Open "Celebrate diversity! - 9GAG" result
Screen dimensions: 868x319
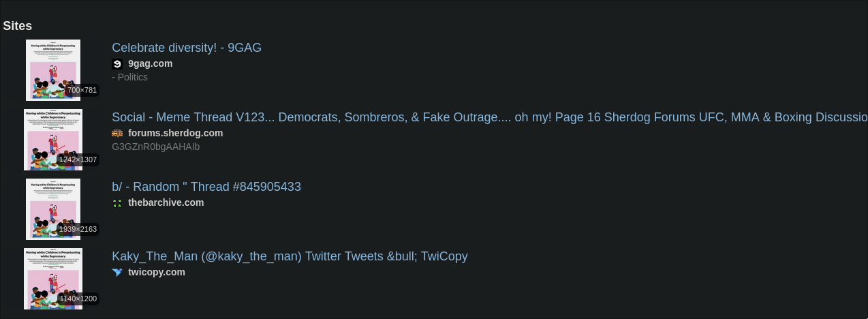[187, 48]
